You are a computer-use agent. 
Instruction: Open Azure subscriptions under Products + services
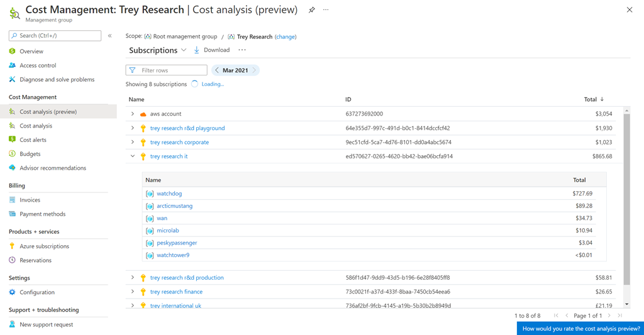(45, 246)
